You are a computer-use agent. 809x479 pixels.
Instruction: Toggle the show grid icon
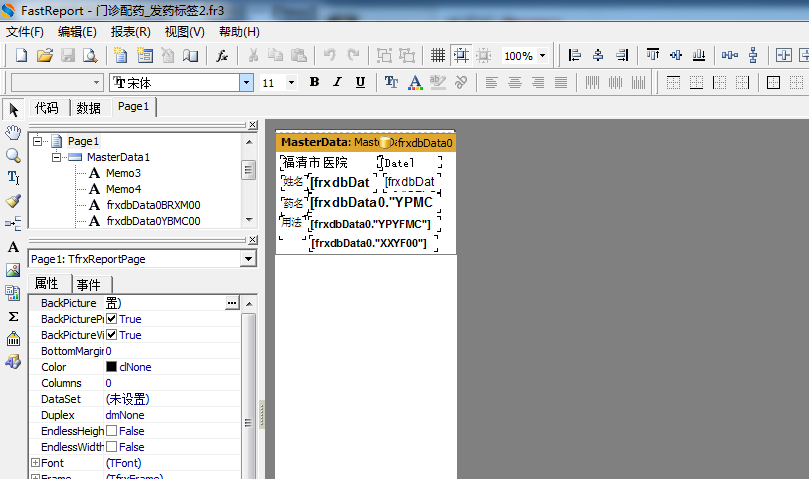click(x=438, y=55)
